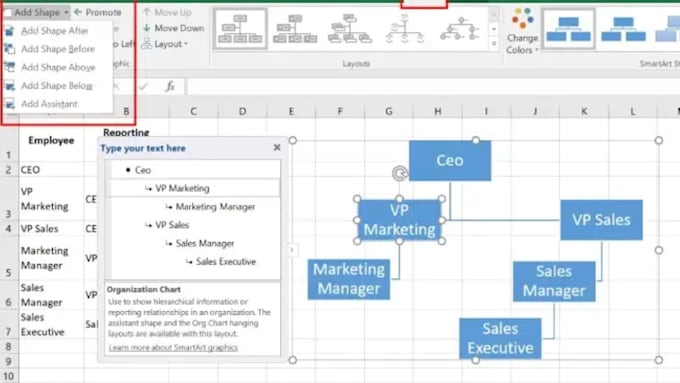Open the Add Shape dropdown button
Viewport: 680px width, 383px height.
36,12
